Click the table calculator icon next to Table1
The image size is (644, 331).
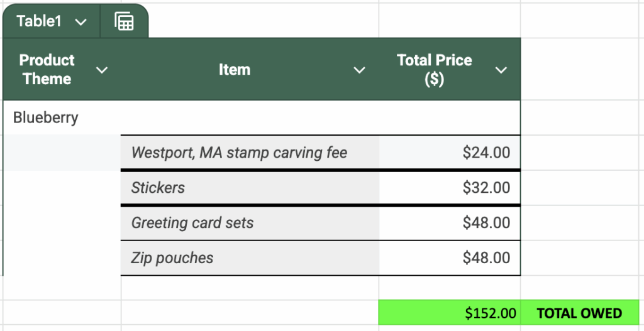(x=125, y=21)
